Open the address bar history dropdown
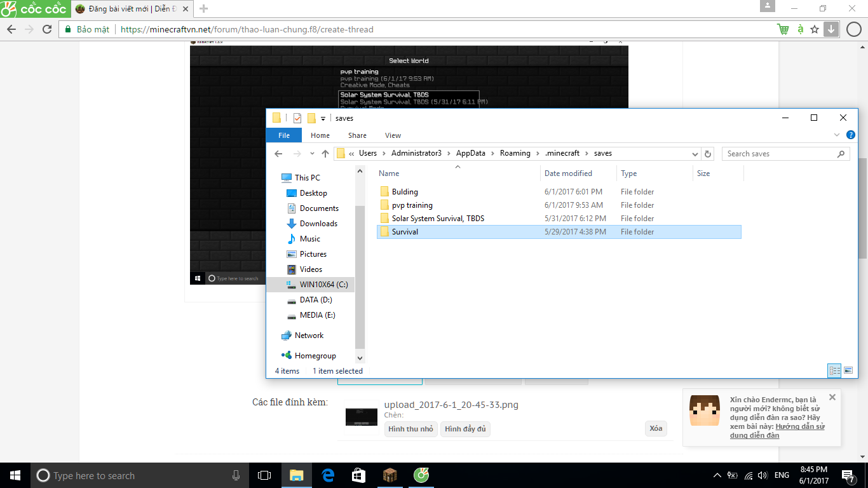868x488 pixels. [x=695, y=154]
